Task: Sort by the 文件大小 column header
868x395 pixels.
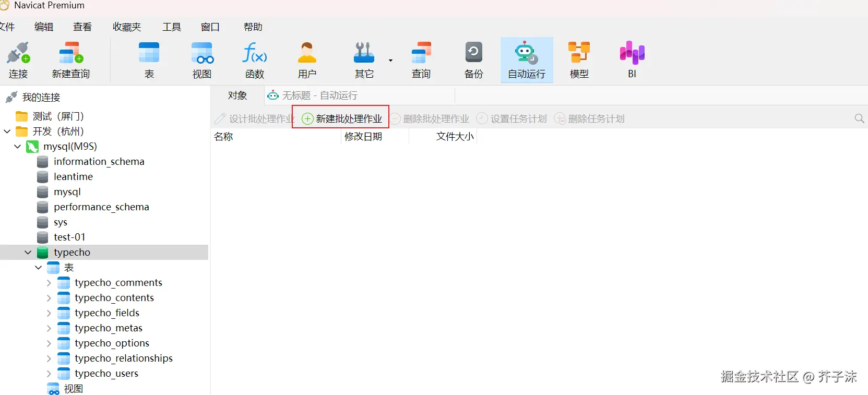Action: tap(443, 137)
